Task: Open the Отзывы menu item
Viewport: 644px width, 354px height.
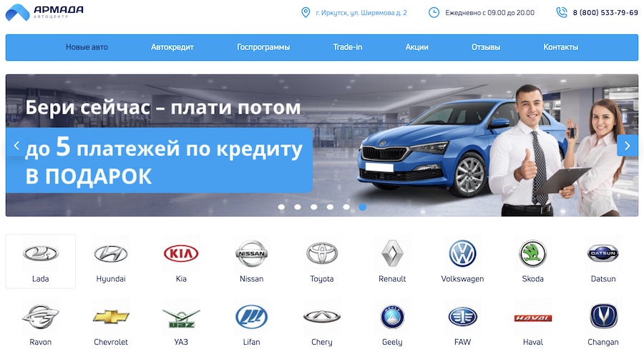Action: click(x=486, y=47)
